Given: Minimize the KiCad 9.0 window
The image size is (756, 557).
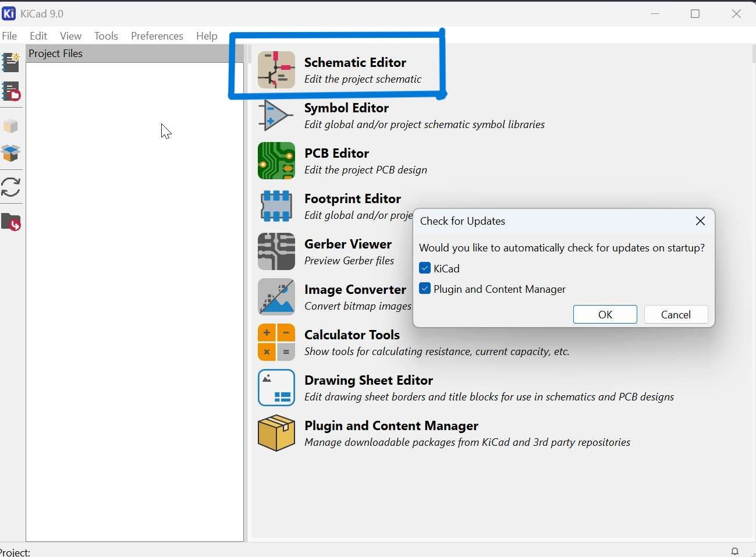Looking at the screenshot, I should 655,13.
